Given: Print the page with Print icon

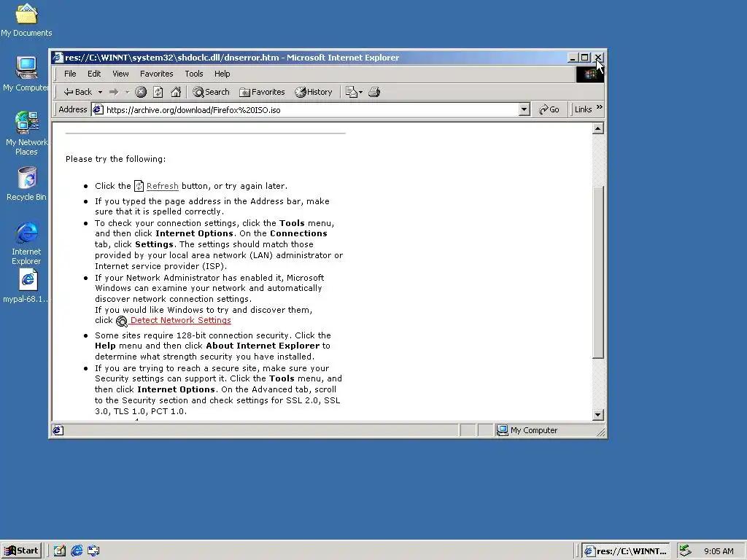Looking at the screenshot, I should [x=374, y=92].
